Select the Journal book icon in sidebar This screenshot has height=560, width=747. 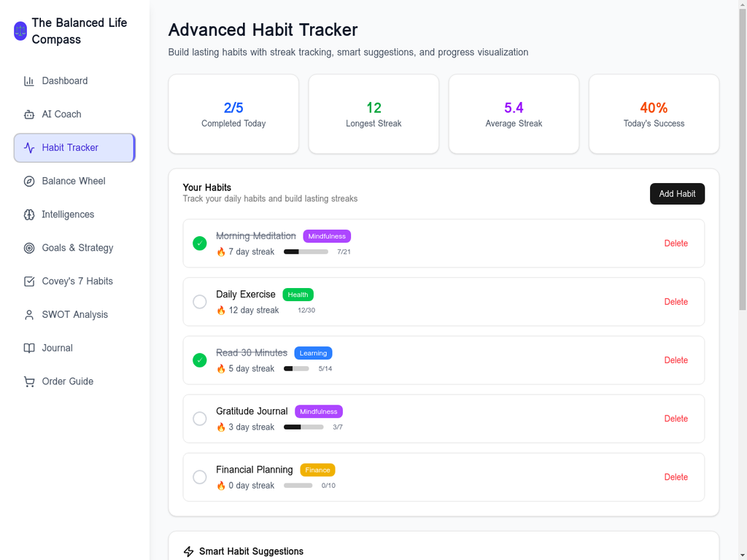point(29,348)
